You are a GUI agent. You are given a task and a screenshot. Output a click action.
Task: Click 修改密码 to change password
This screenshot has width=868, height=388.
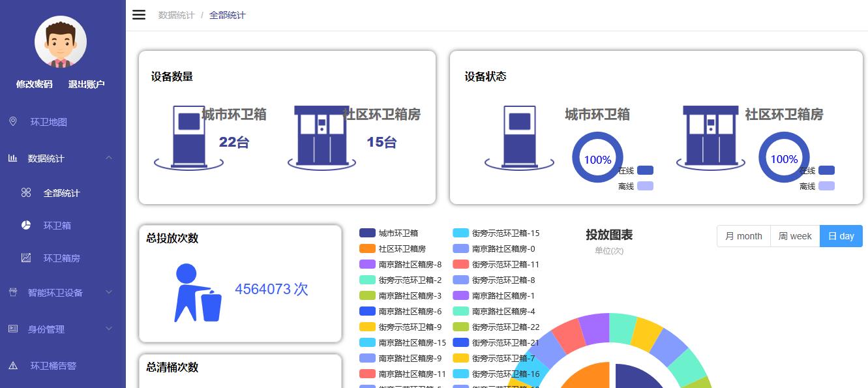pyautogui.click(x=35, y=84)
